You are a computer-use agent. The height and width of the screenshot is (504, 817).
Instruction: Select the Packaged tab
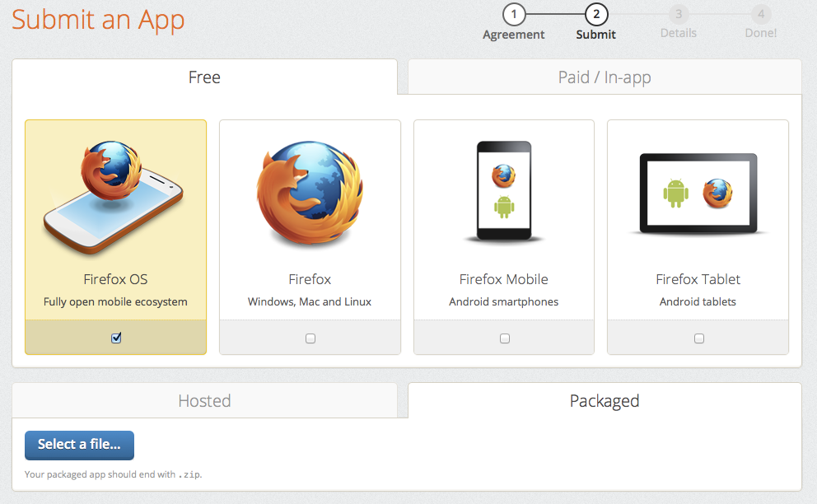(605, 401)
